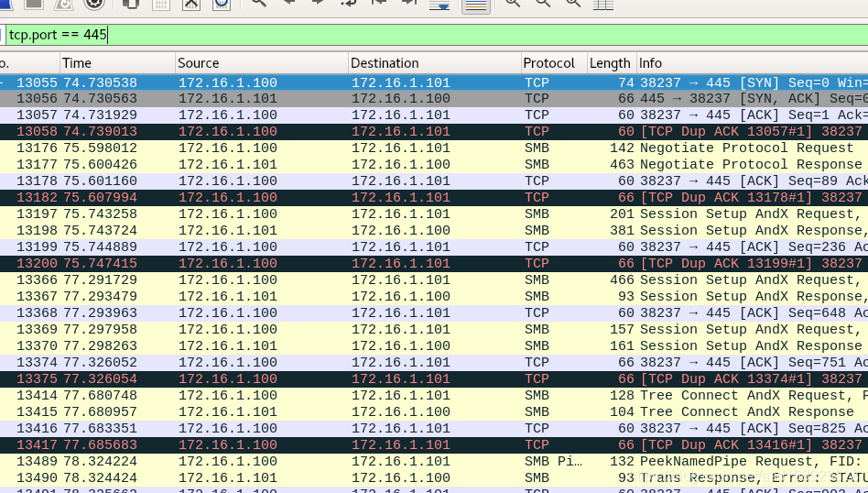868x493 pixels.
Task: Select the TCP Dup ACK 13416#1 packet
Action: (434, 444)
